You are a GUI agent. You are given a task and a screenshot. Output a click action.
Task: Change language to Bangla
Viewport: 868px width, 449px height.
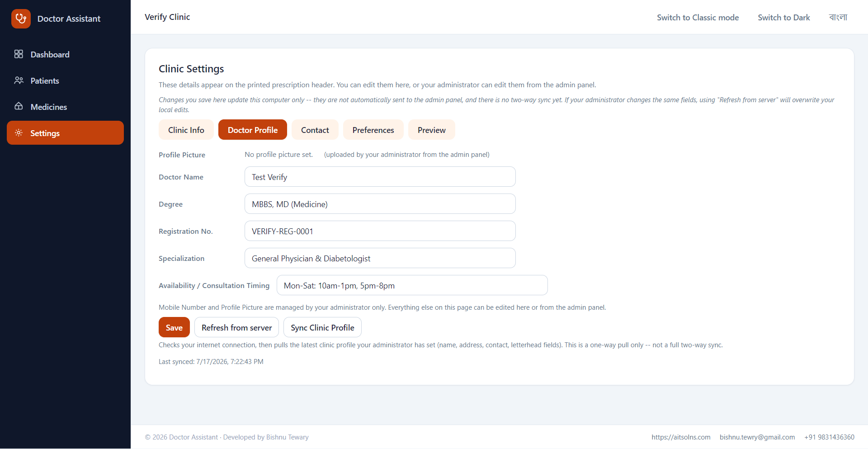pos(838,17)
